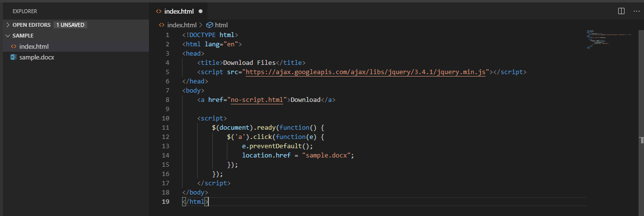Click the html symbol in the breadcrumb
This screenshot has width=644, height=216.
pyautogui.click(x=221, y=25)
